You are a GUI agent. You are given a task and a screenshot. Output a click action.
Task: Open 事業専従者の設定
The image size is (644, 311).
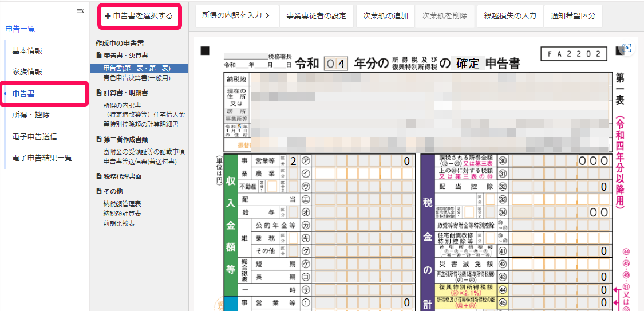(x=317, y=16)
